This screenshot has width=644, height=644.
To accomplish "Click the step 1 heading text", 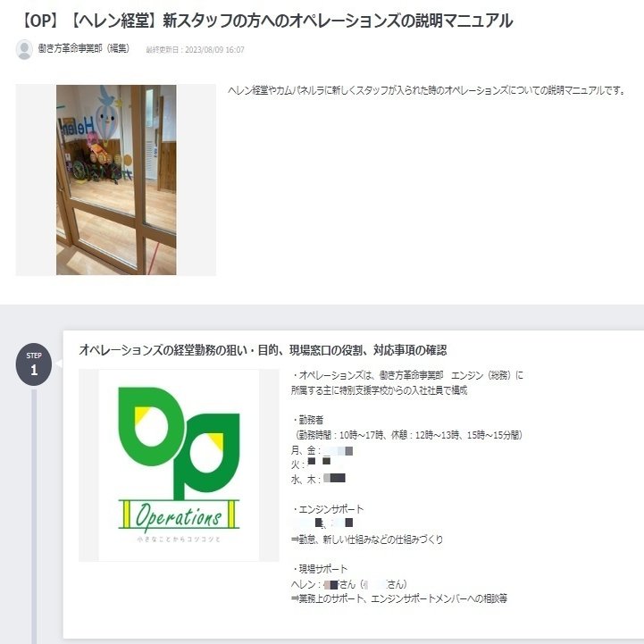I will [263, 350].
